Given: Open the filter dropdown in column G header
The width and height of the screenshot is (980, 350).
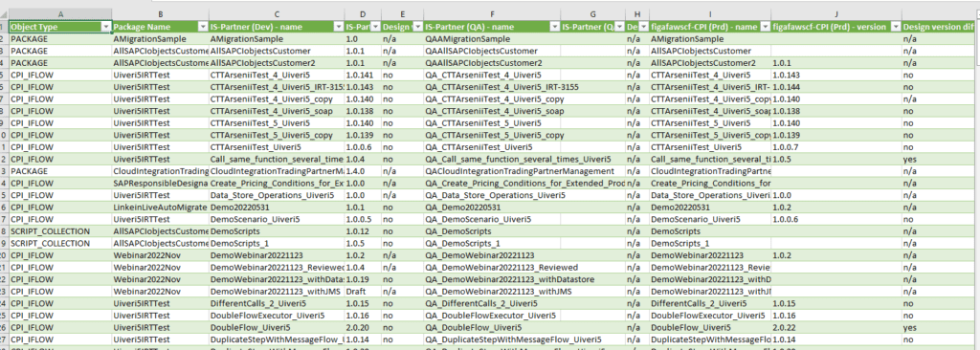Looking at the screenshot, I should tap(619, 27).
